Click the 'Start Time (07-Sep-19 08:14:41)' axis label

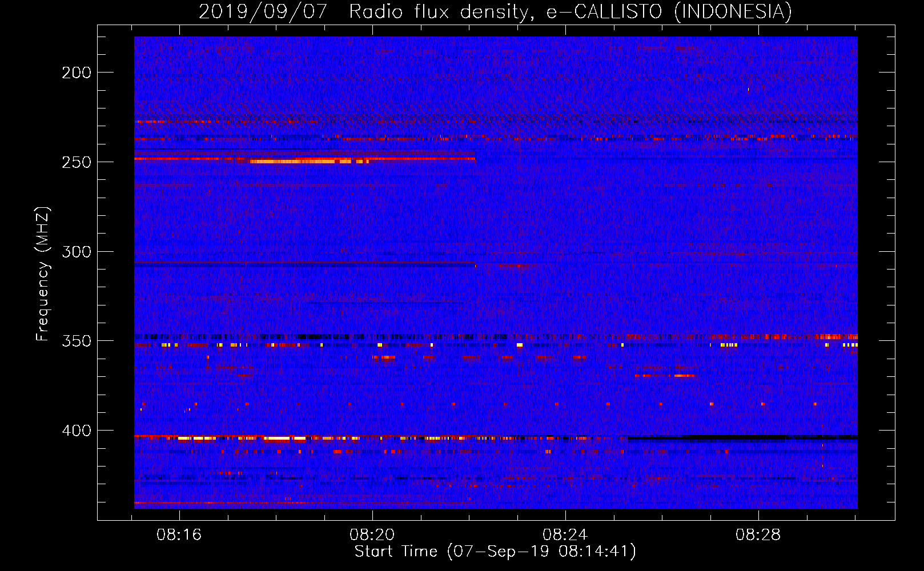pos(495,552)
